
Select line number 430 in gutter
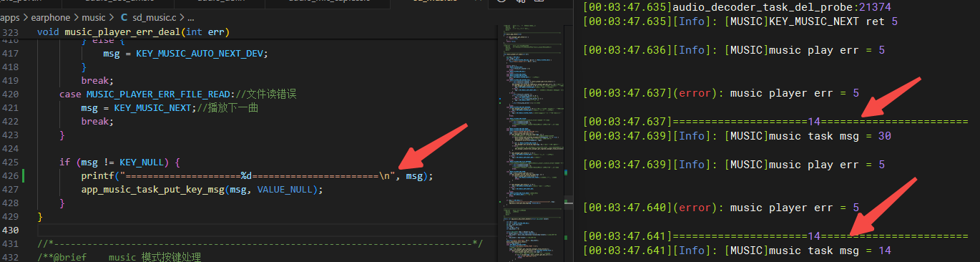11,230
